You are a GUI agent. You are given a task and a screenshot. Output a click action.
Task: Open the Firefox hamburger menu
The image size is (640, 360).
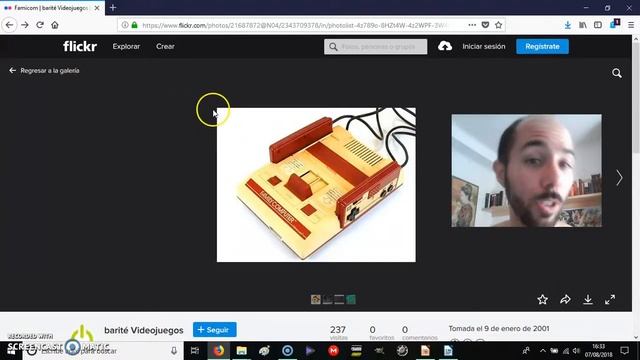[x=631, y=25]
